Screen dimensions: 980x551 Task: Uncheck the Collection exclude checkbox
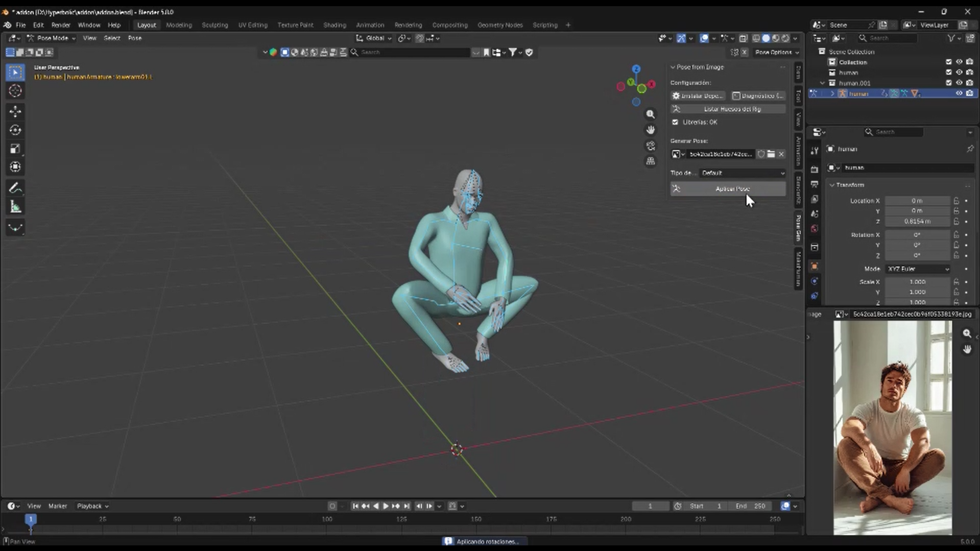(x=948, y=62)
